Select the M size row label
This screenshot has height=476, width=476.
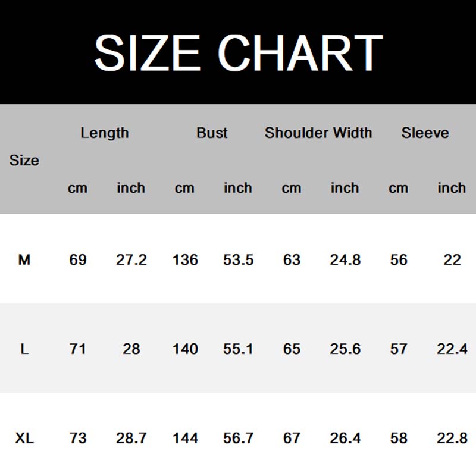pyautogui.click(x=24, y=259)
